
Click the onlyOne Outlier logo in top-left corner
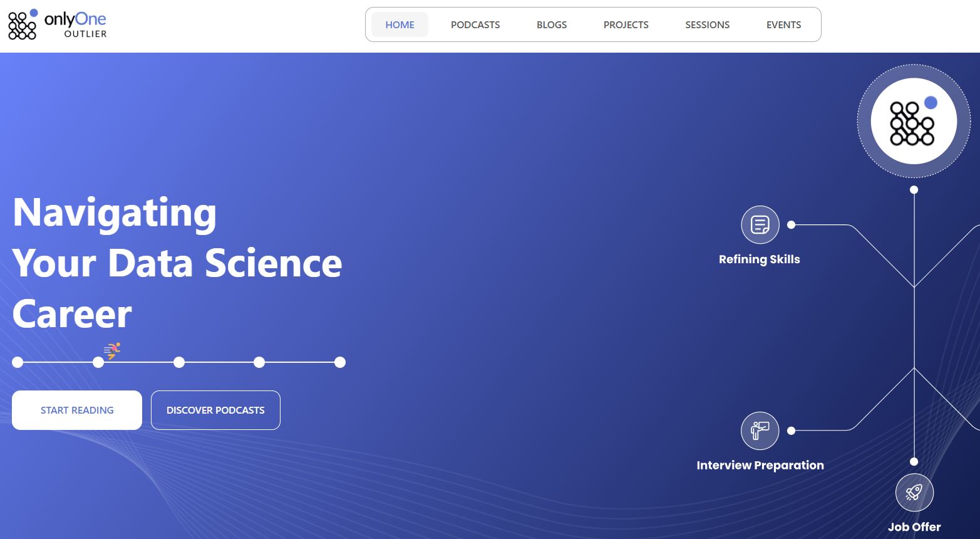pyautogui.click(x=56, y=24)
